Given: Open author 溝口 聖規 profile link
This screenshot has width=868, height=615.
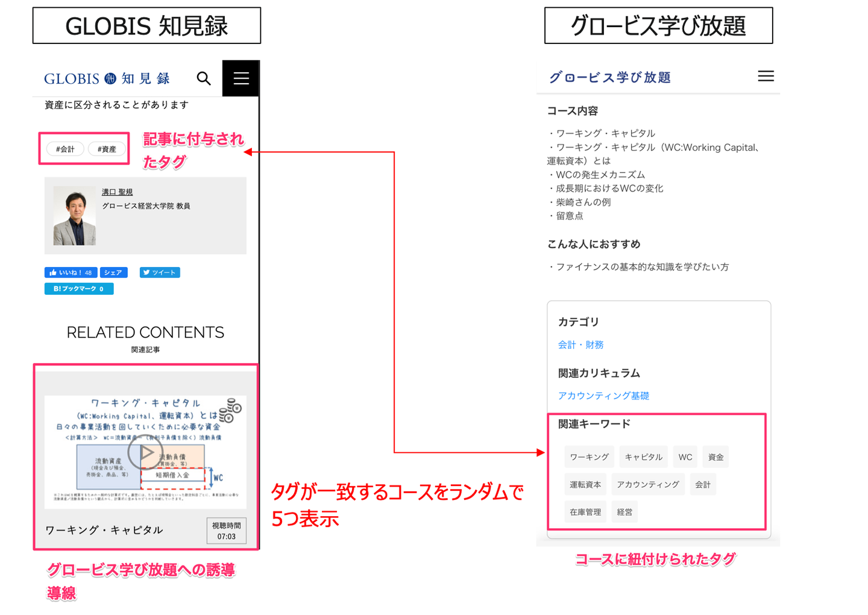Looking at the screenshot, I should (x=117, y=192).
